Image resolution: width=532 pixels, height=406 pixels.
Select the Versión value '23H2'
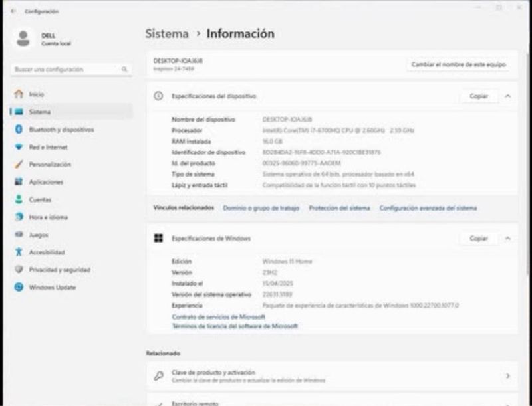[x=270, y=272]
